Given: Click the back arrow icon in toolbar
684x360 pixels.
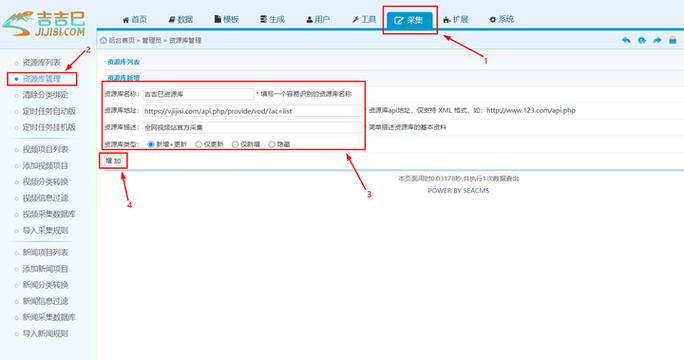Looking at the screenshot, I should coord(626,40).
